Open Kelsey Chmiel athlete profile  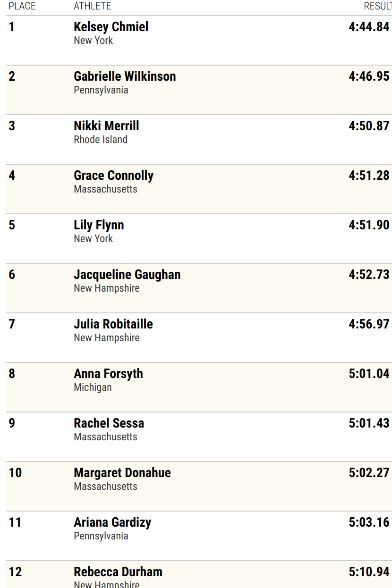111,27
